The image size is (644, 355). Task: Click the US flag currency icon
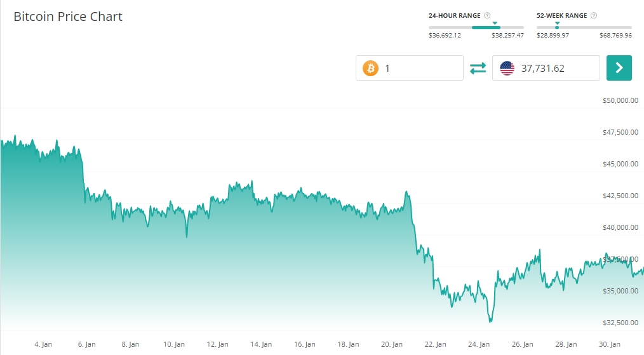[x=507, y=68]
